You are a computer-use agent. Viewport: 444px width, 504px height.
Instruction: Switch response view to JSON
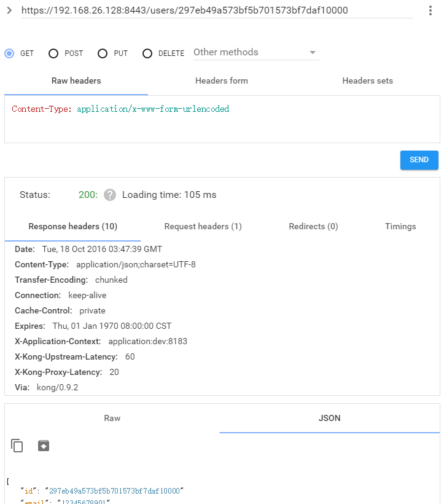pos(329,418)
